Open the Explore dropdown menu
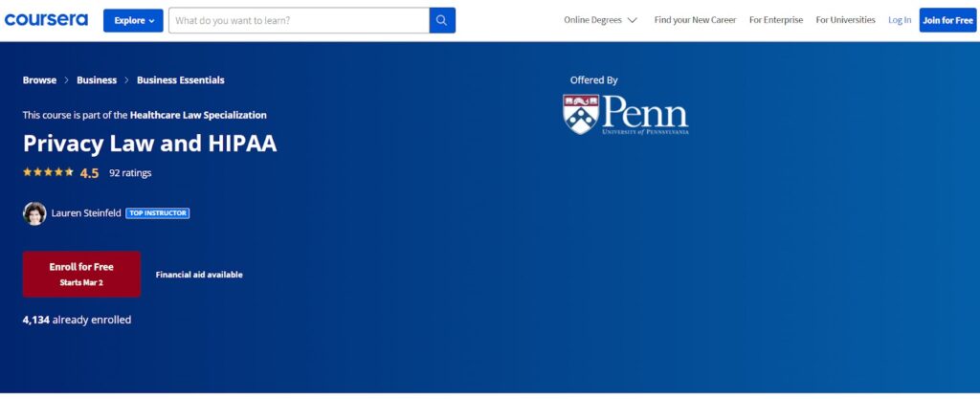This screenshot has width=980, height=399. [x=133, y=21]
